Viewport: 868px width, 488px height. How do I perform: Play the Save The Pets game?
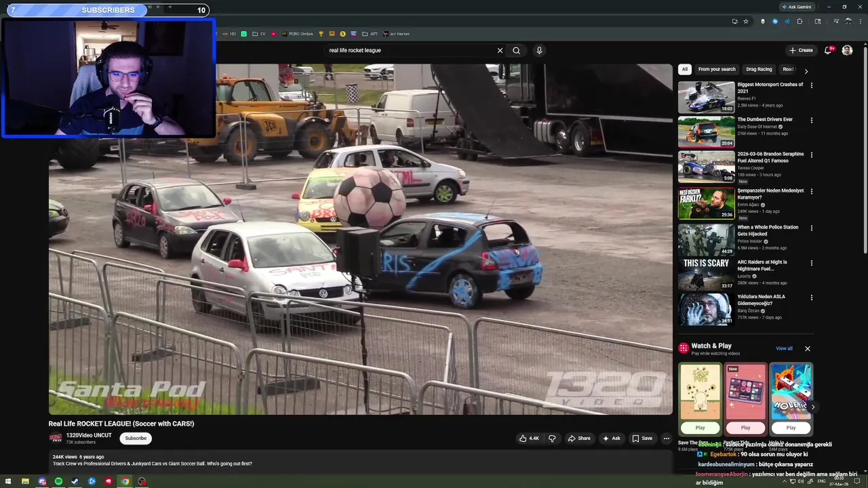click(x=700, y=428)
